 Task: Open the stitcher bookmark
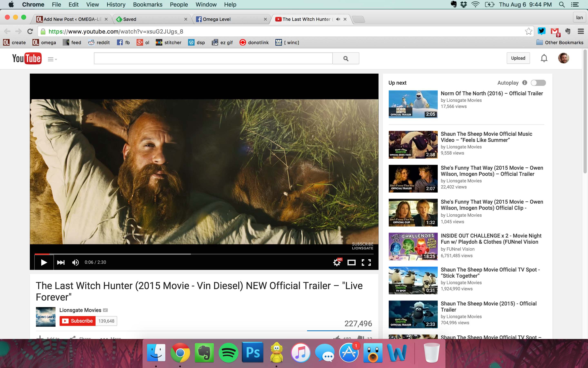tap(169, 43)
